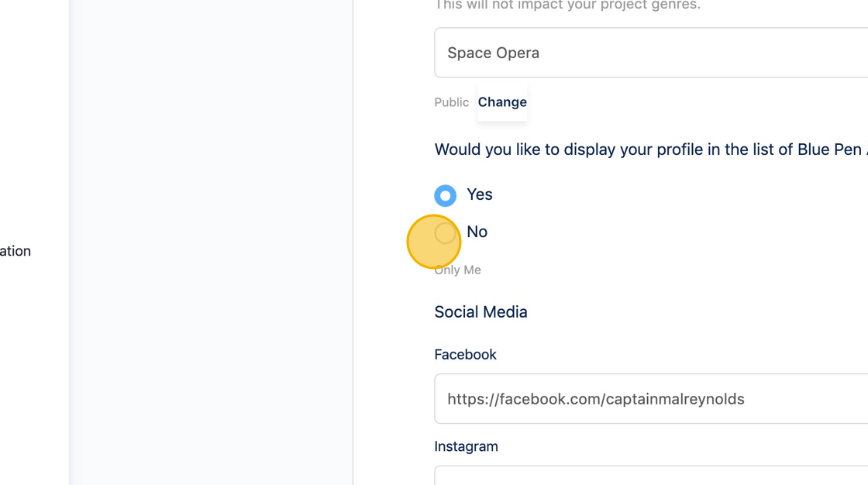Select the "Yes" radio button
868x485 pixels.
pyautogui.click(x=445, y=195)
